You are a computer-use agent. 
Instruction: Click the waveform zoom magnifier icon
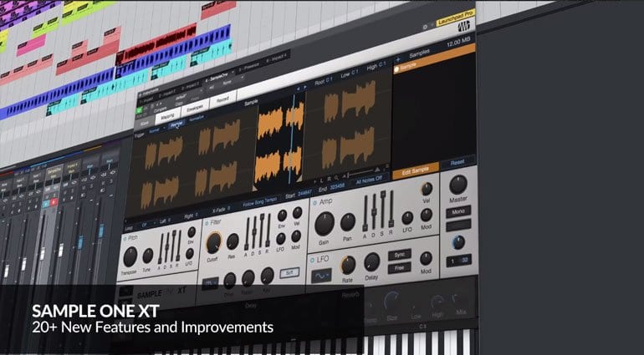336,178
